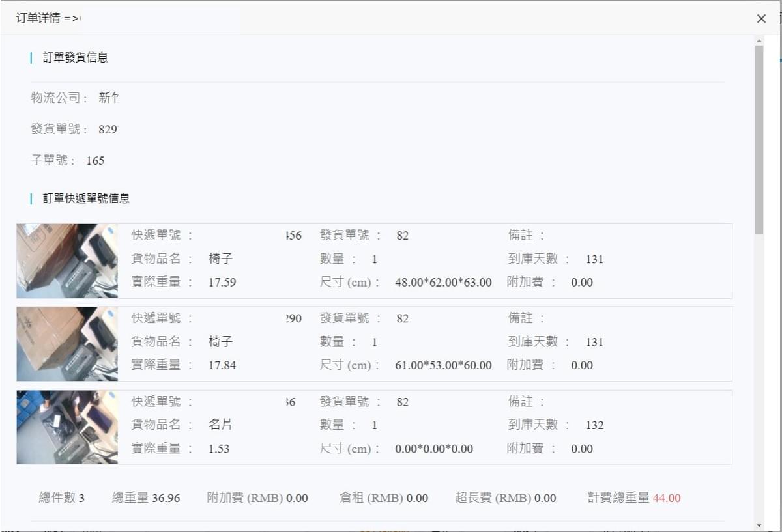Click days in warehouse value 132
The image size is (782, 532).
[x=594, y=425]
